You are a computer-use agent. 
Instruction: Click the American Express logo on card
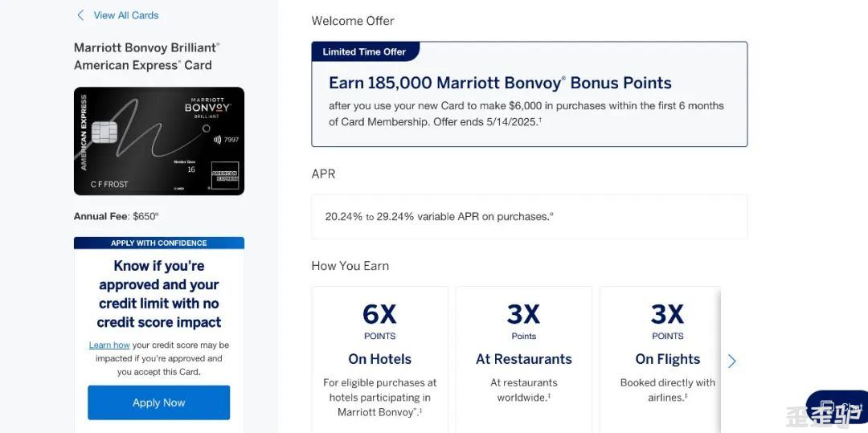(x=225, y=175)
